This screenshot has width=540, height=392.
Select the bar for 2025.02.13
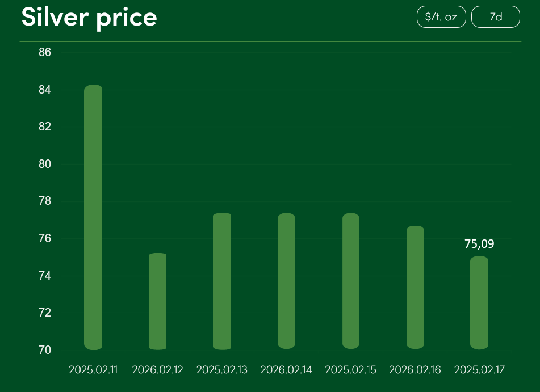tap(222, 281)
